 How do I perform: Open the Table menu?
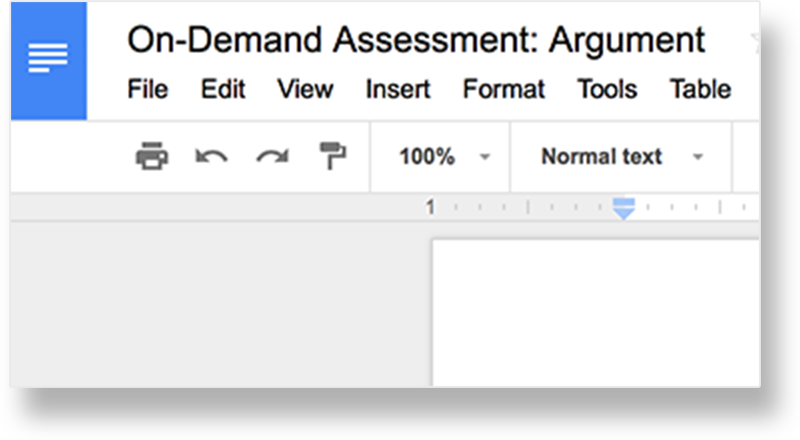coord(700,89)
